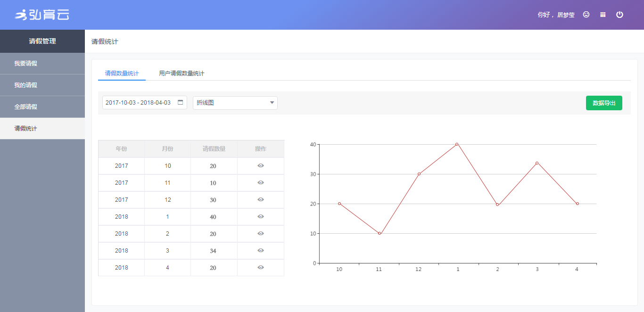View details for 2017 month 10 row

[x=261, y=166]
